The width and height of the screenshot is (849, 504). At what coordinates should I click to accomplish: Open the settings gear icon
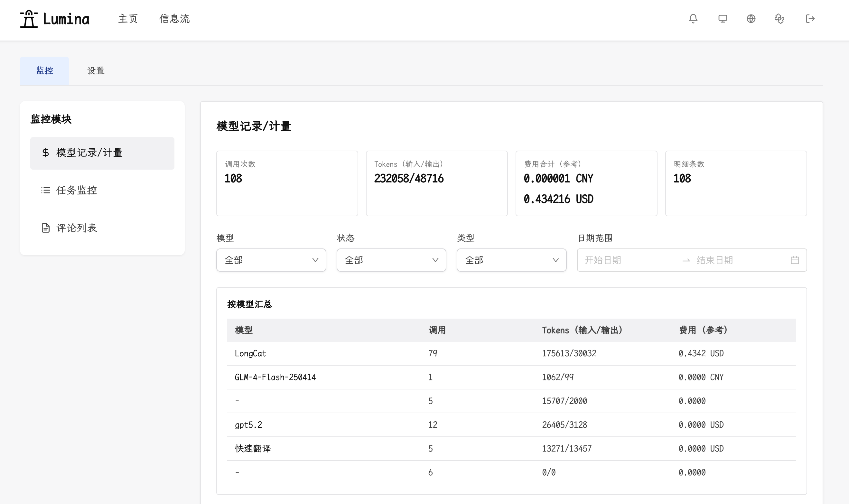pyautogui.click(x=779, y=19)
